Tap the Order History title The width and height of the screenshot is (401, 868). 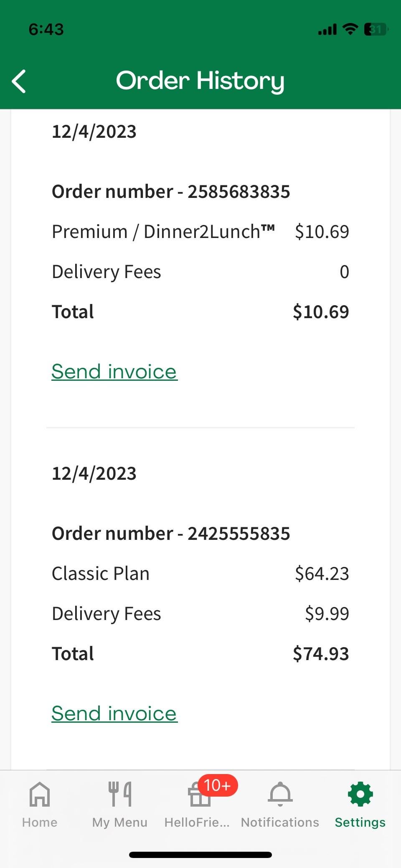[200, 81]
